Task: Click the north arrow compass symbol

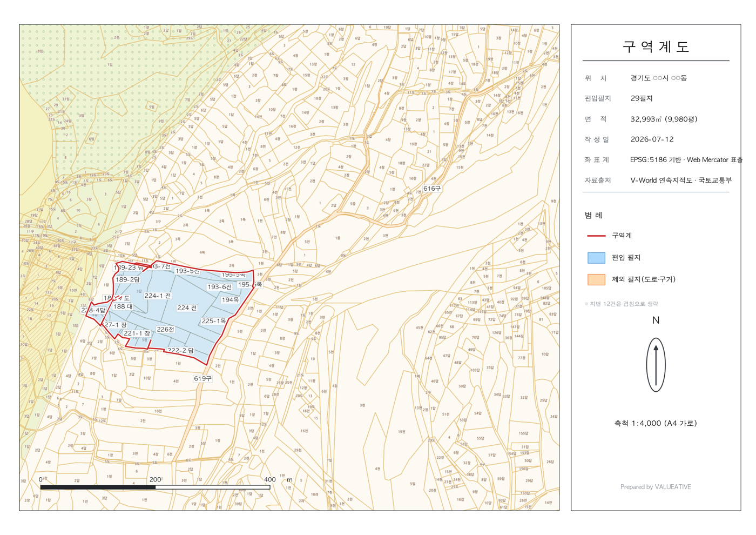Action: [656, 365]
